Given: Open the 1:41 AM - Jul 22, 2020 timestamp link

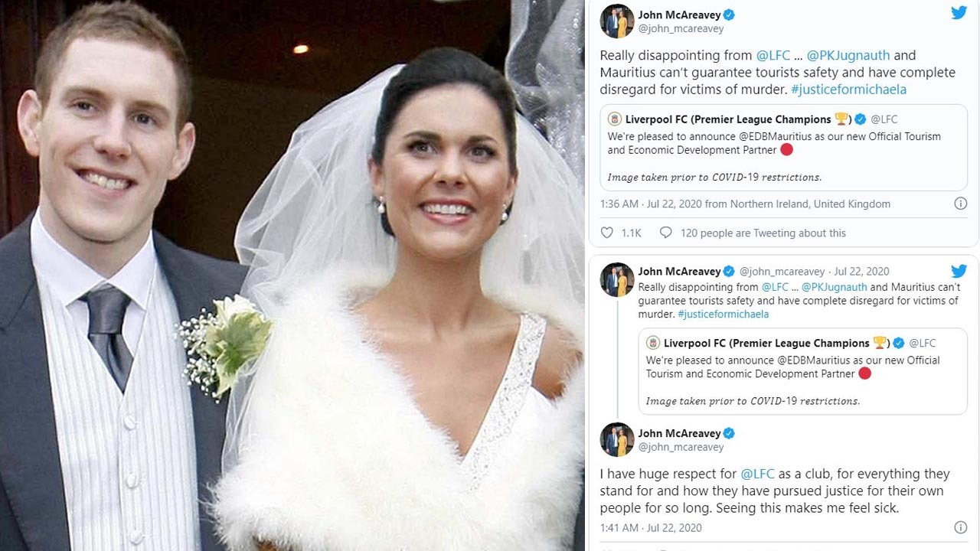Looking at the screenshot, I should tap(651, 528).
